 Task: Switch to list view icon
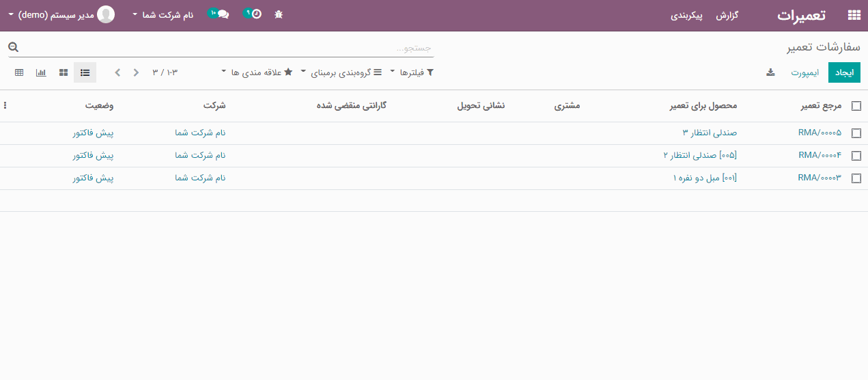[85, 72]
